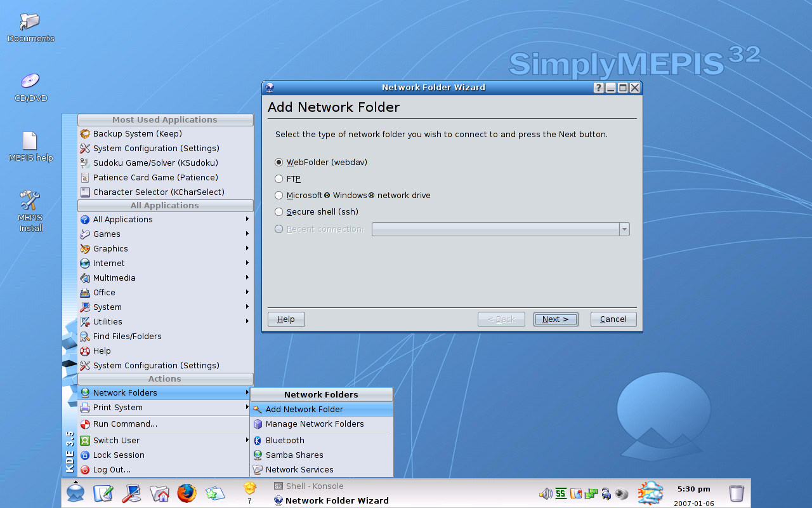Open Find Files/Folders from the menu
The image size is (812, 508).
pyautogui.click(x=165, y=337)
